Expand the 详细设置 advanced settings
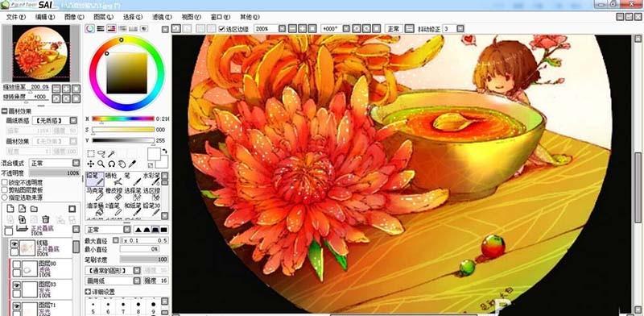 click(88, 292)
